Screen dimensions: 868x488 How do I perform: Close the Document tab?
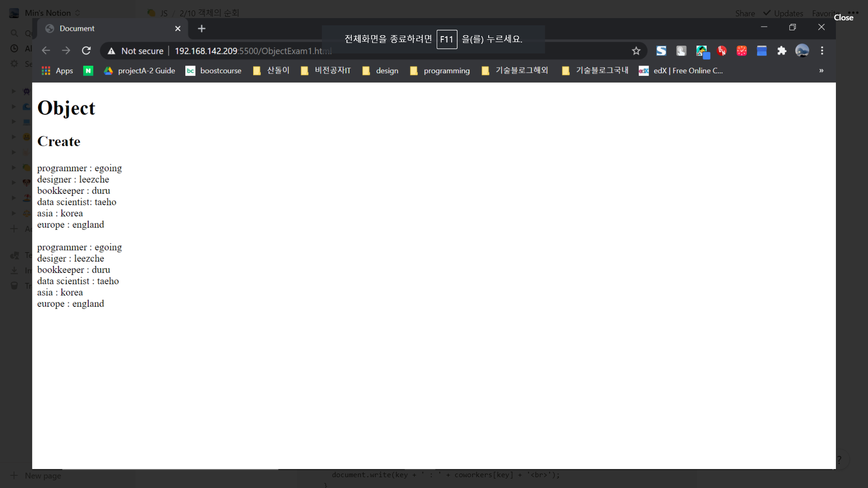[178, 28]
